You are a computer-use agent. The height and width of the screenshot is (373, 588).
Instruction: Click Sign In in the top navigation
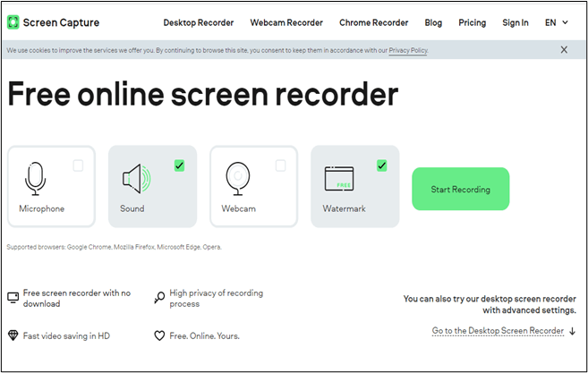(516, 23)
